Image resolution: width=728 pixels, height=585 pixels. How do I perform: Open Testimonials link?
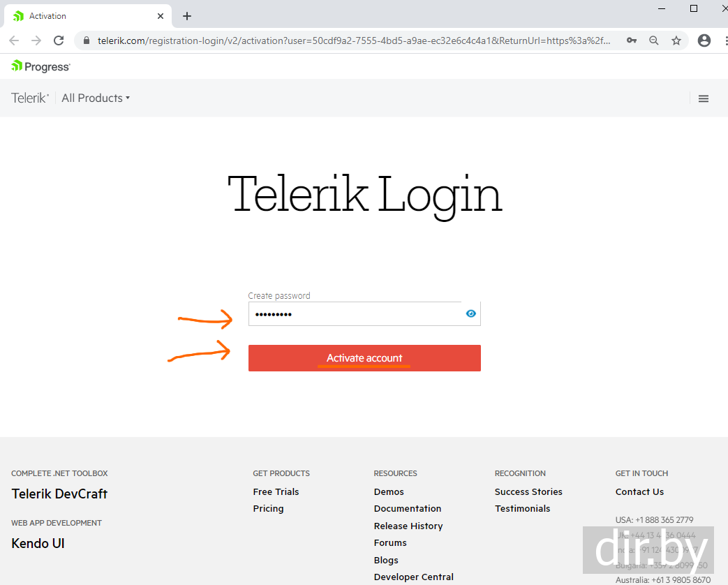(522, 508)
